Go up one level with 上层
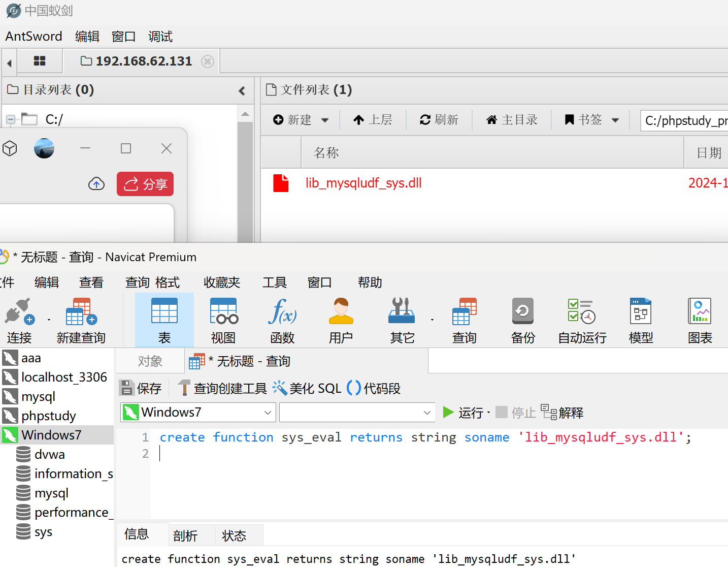The width and height of the screenshot is (728, 567). tap(373, 120)
